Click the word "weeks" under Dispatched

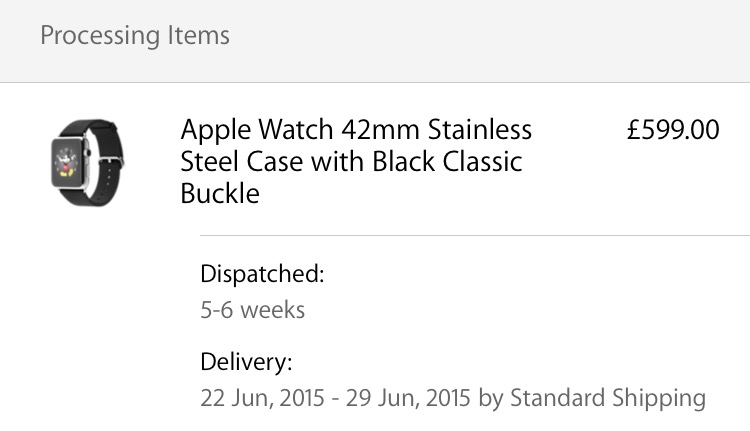coord(272,310)
